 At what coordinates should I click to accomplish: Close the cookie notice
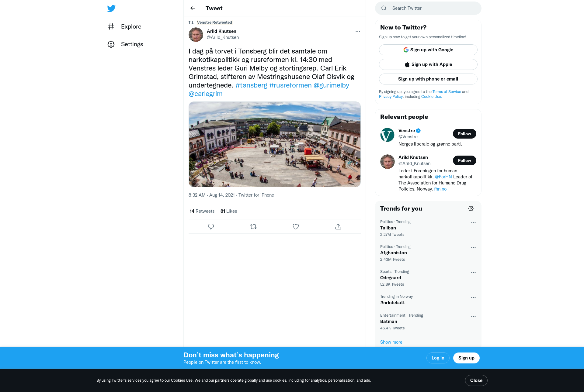click(476, 380)
